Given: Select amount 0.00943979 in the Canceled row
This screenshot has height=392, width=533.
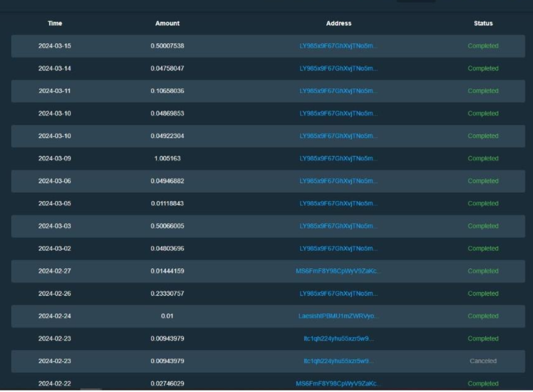Looking at the screenshot, I should coord(167,361).
